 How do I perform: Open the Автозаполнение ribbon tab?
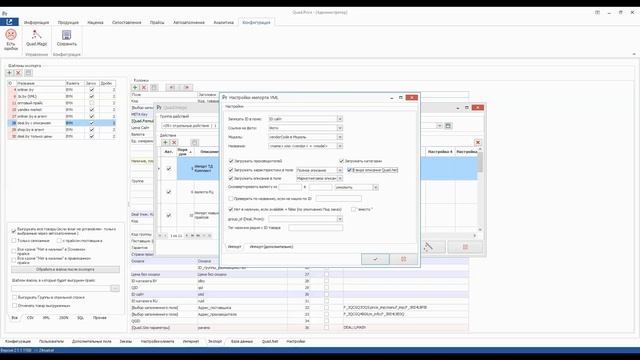(189, 22)
